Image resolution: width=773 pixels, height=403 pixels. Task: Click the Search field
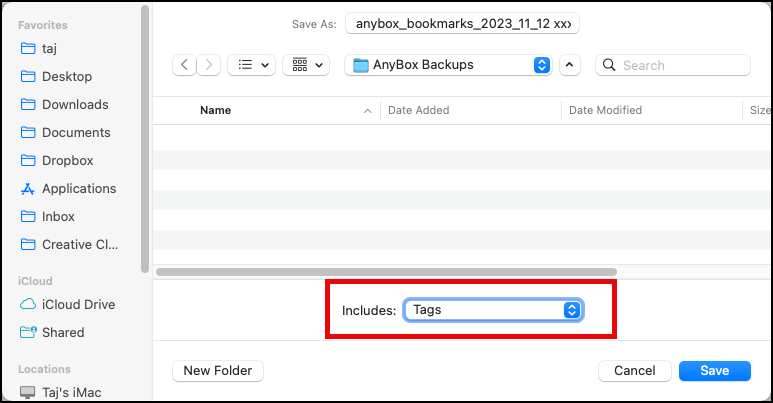(x=673, y=65)
